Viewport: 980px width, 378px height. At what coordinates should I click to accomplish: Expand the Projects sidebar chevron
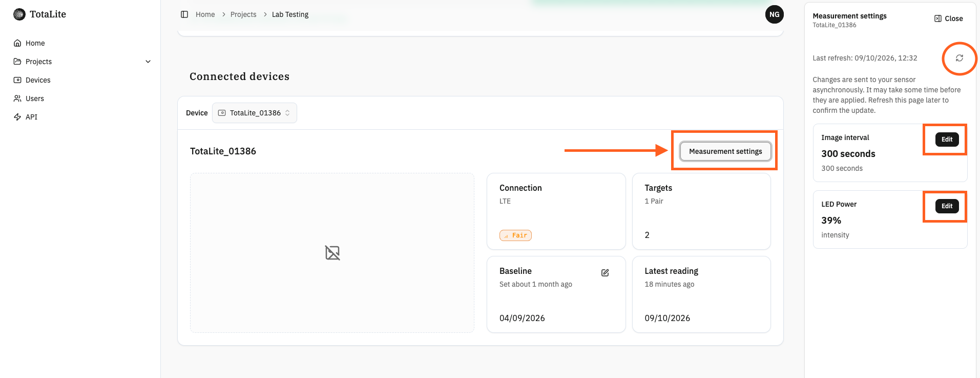(x=148, y=62)
